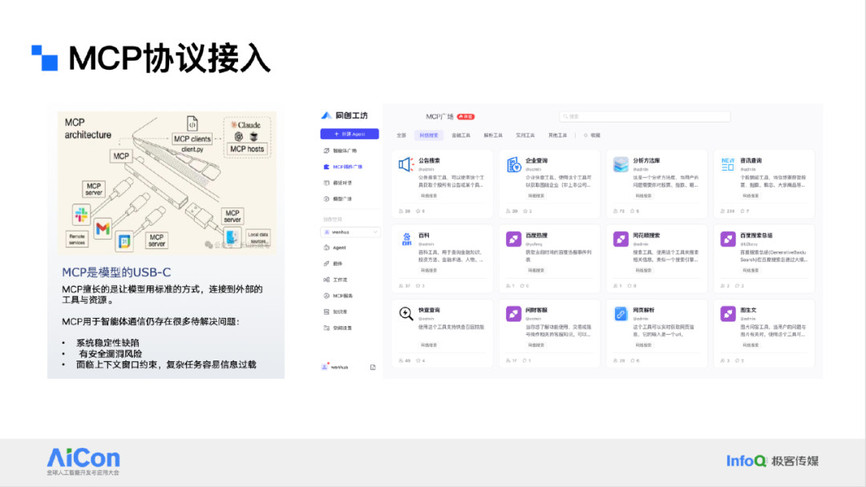Switch to the 金融工具 category tab
This screenshot has width=866, height=487.
[461, 135]
